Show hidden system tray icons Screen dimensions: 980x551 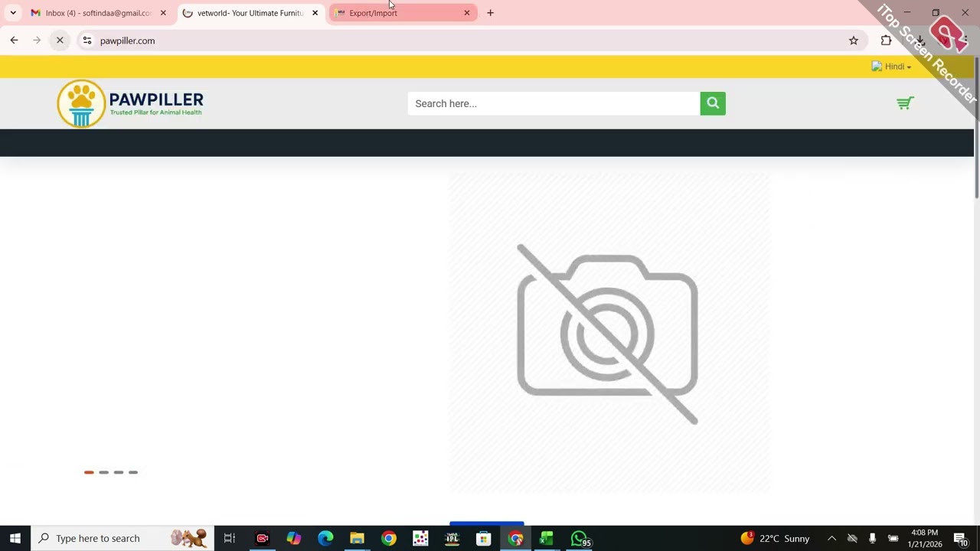pos(831,538)
